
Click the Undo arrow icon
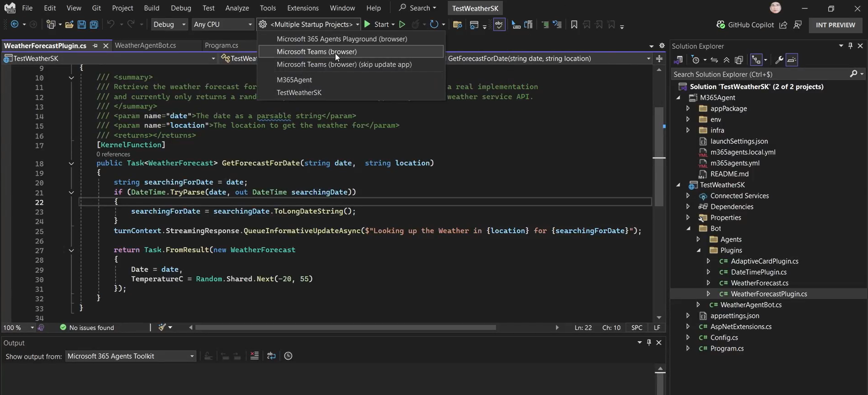pyautogui.click(x=111, y=24)
